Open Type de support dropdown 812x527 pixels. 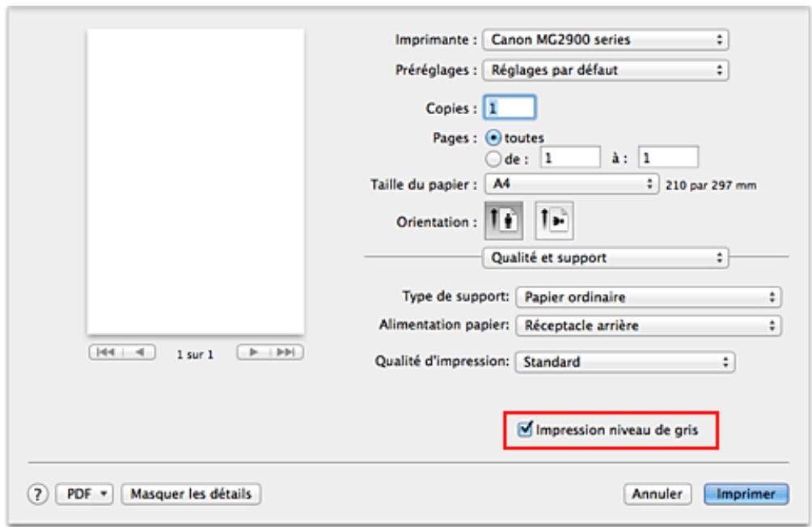[x=649, y=297]
